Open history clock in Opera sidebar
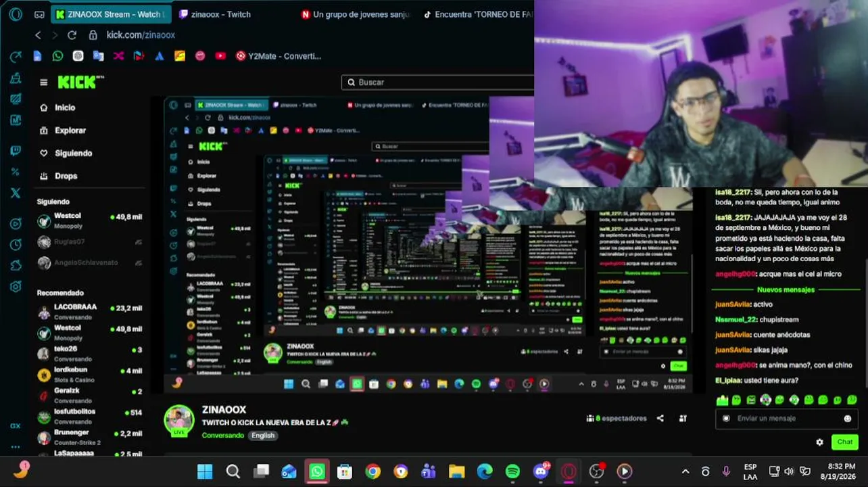868x487 pixels. pyautogui.click(x=16, y=245)
